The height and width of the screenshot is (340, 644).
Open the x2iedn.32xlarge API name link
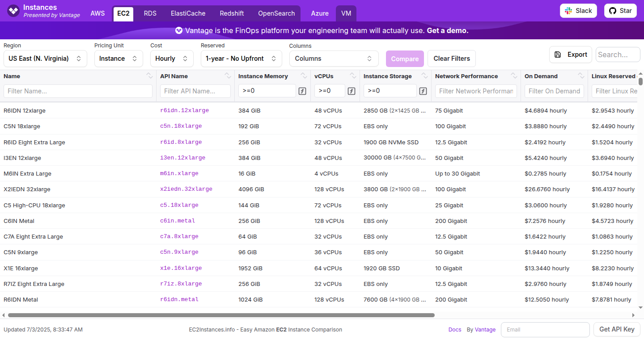(x=186, y=189)
